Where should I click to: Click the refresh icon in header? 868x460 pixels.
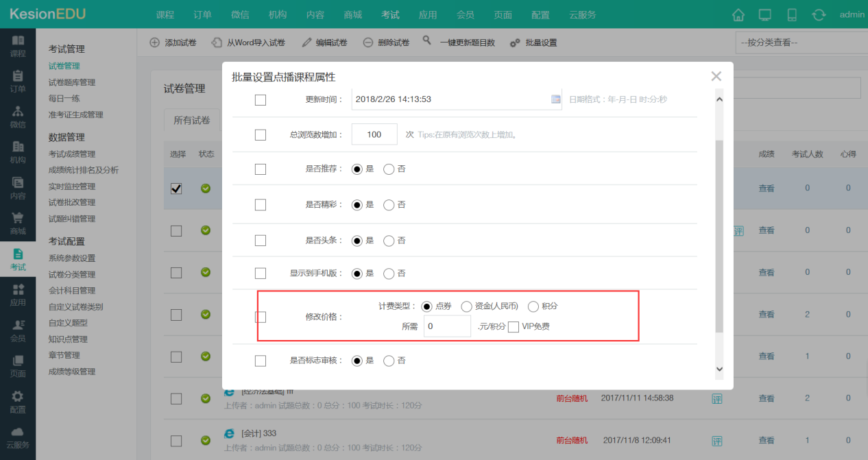coord(819,14)
